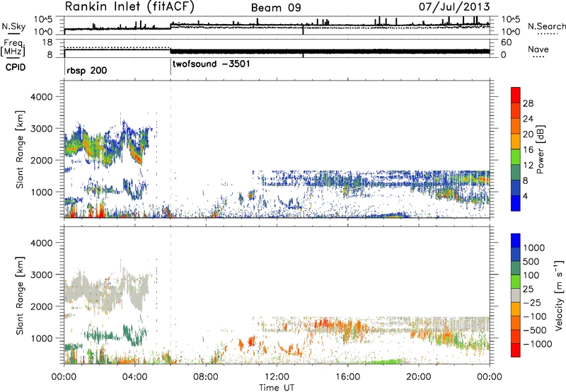Click the '28' value on Power colorbar

[x=528, y=103]
